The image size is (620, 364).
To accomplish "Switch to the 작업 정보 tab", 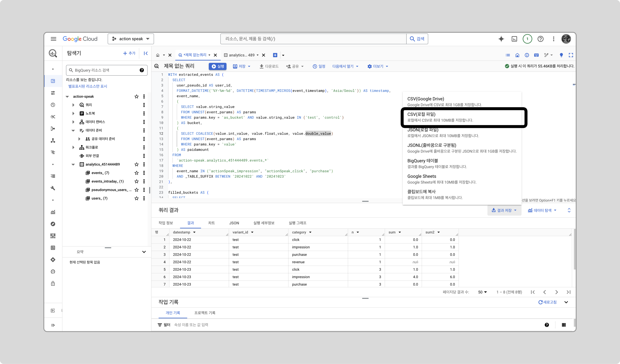I will (x=166, y=223).
